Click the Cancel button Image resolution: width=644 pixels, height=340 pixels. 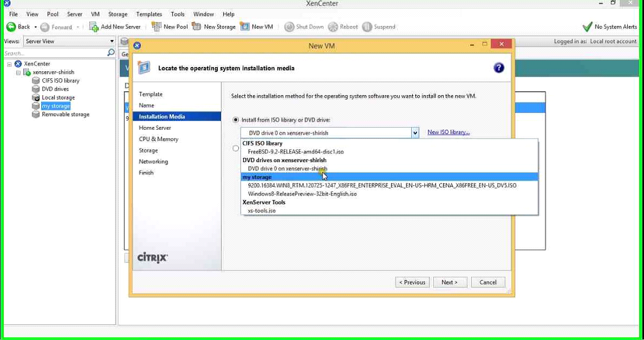(488, 283)
